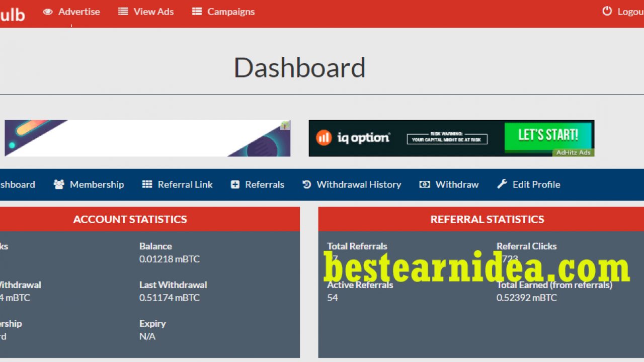Screen dimensions: 644x362
Task: Click the ad info icon on left banner
Action: click(x=285, y=125)
